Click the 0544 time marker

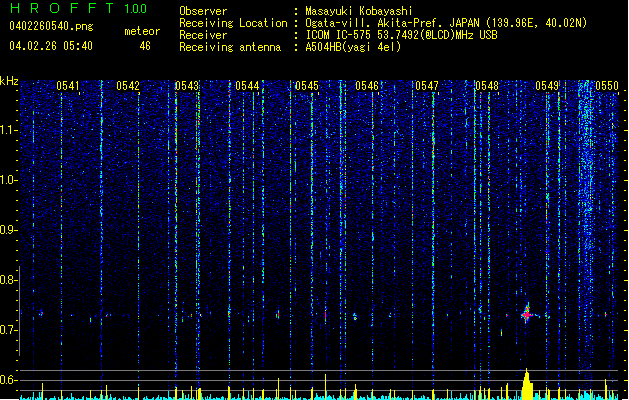pyautogui.click(x=247, y=86)
